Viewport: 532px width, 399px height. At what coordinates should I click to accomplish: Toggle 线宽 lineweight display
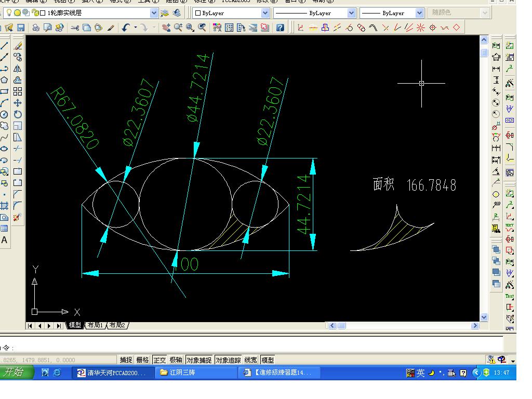tap(251, 360)
